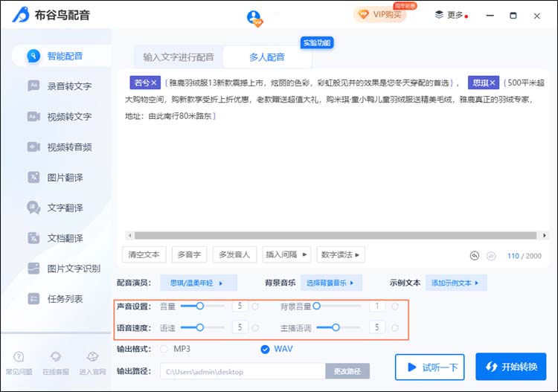This screenshot has height=392, width=558.
Task: Select WAV output format
Action: 266,348
